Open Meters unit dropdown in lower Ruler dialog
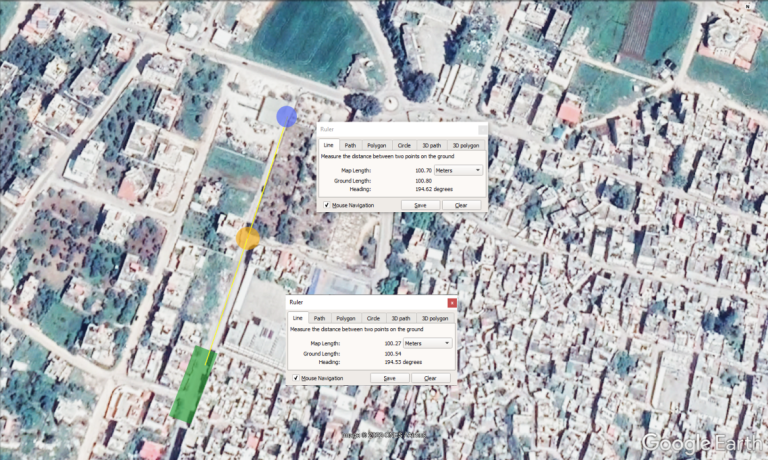 coord(426,343)
